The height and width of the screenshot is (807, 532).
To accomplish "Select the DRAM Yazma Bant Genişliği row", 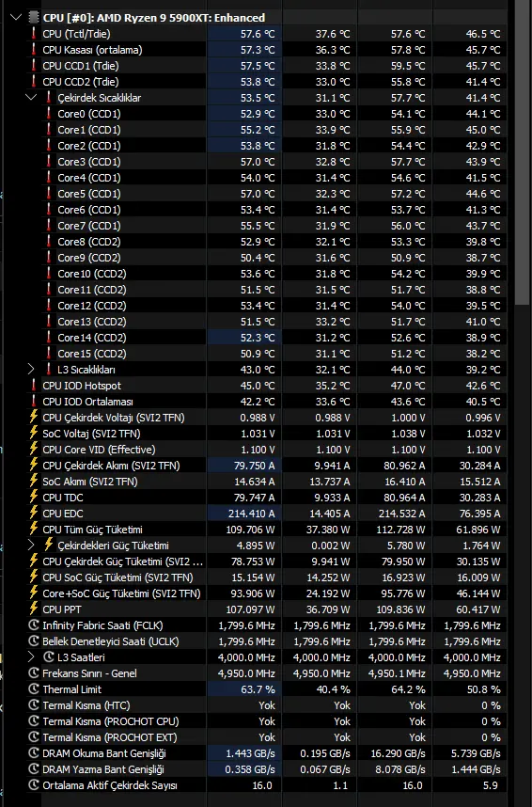I will [x=266, y=769].
